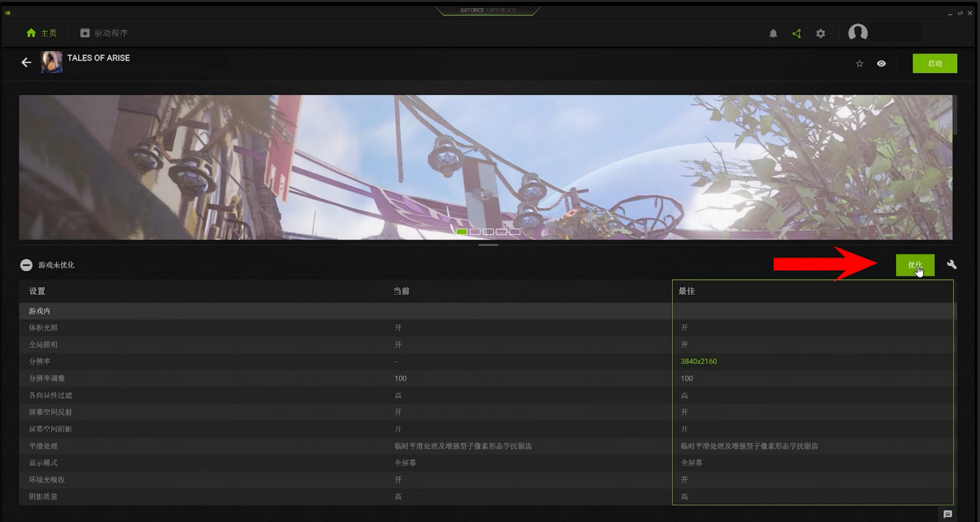980x522 pixels.
Task: Select the third screenshot carousel indicator
Action: (x=488, y=232)
